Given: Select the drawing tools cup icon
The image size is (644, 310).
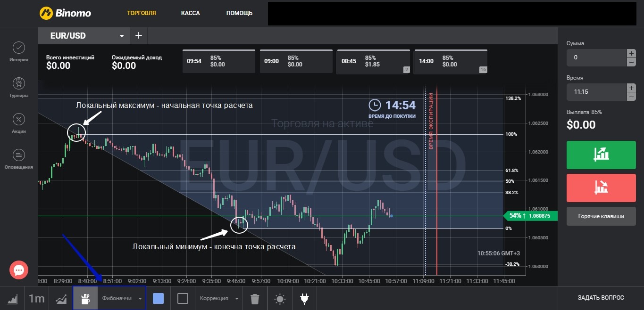Looking at the screenshot, I should [85, 298].
